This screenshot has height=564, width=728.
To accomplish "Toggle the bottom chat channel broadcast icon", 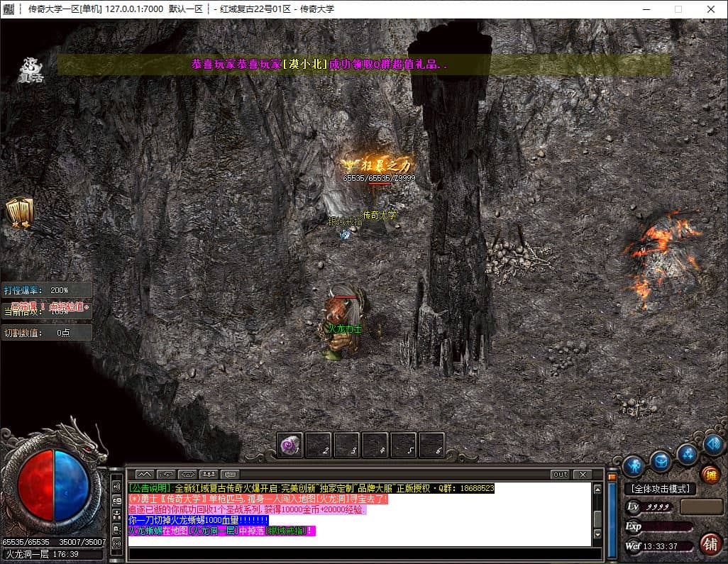I will (116, 543).
